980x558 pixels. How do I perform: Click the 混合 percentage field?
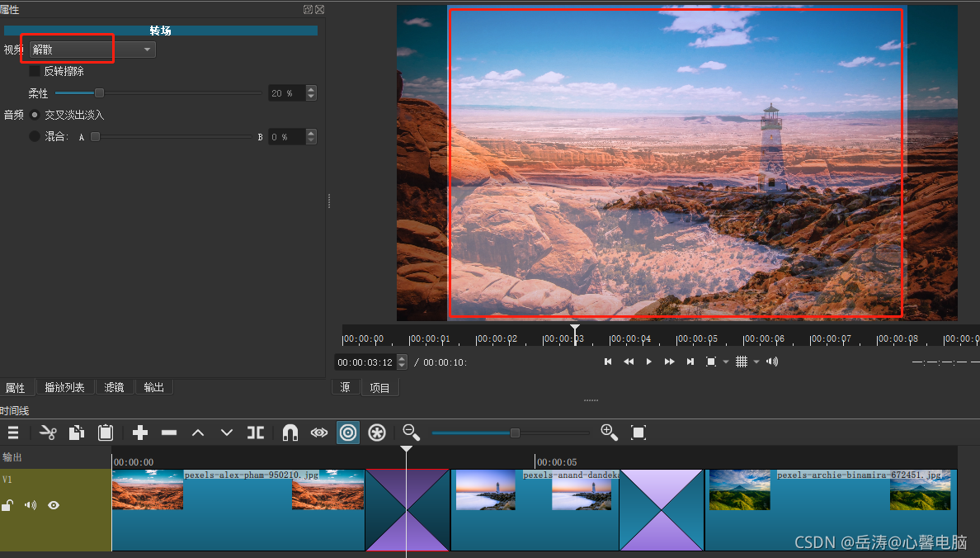click(x=287, y=136)
